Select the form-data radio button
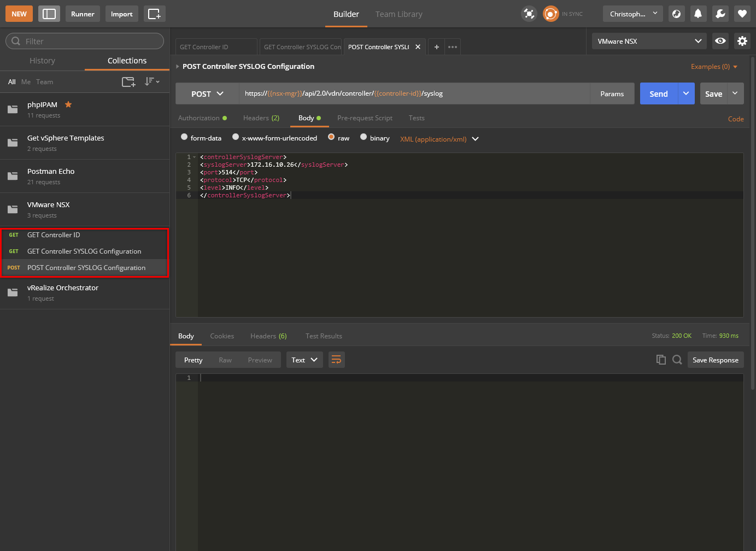The width and height of the screenshot is (756, 551). [184, 137]
